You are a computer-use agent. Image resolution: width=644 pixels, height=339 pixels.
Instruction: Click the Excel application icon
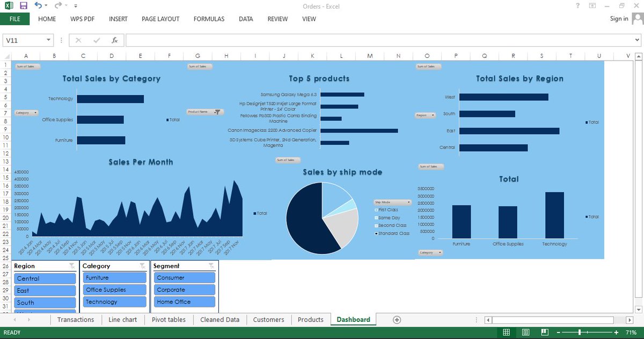coord(9,6)
